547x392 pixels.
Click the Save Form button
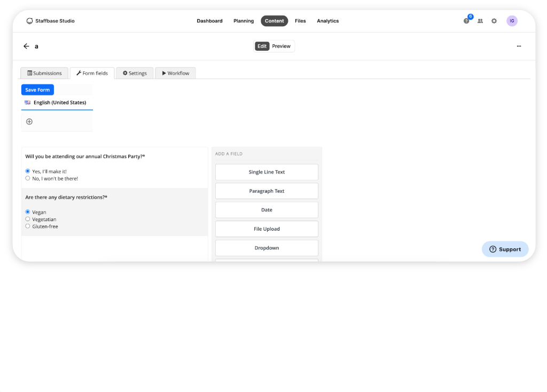point(37,90)
